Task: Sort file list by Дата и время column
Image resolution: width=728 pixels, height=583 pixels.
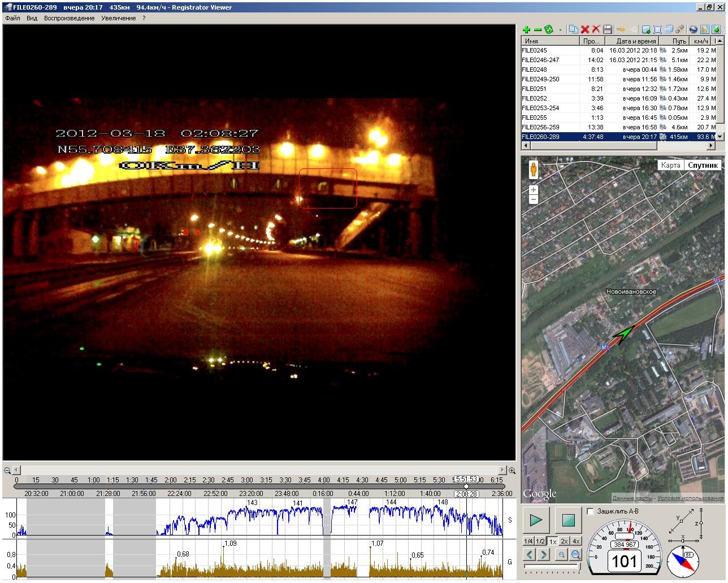Action: click(635, 41)
